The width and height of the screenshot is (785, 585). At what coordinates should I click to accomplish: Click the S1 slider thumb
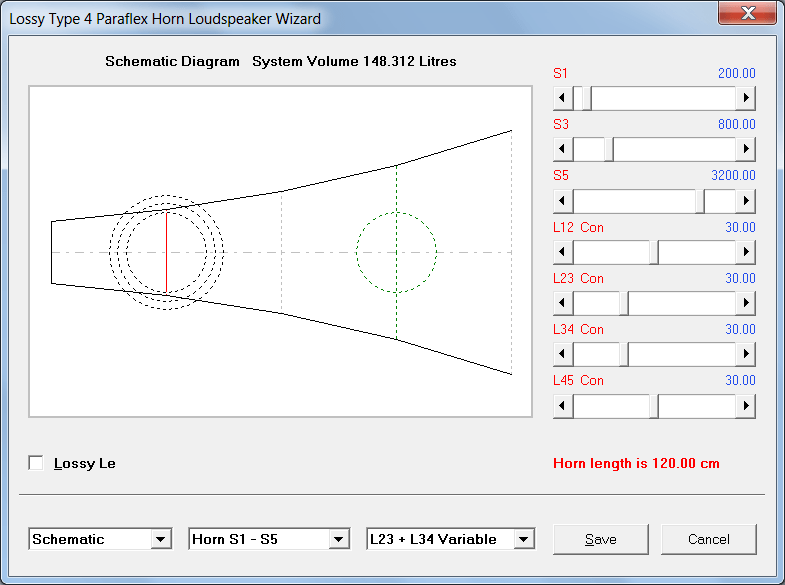(587, 98)
